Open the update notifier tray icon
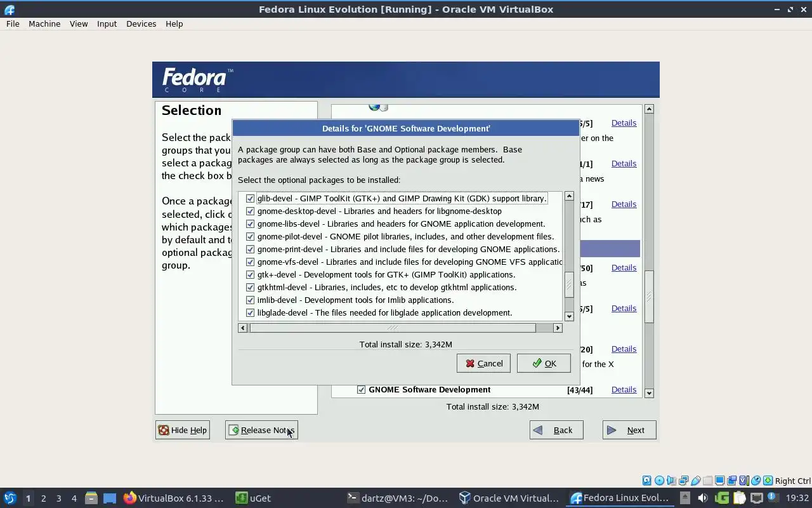Viewport: 812px width, 508px height. (x=773, y=497)
